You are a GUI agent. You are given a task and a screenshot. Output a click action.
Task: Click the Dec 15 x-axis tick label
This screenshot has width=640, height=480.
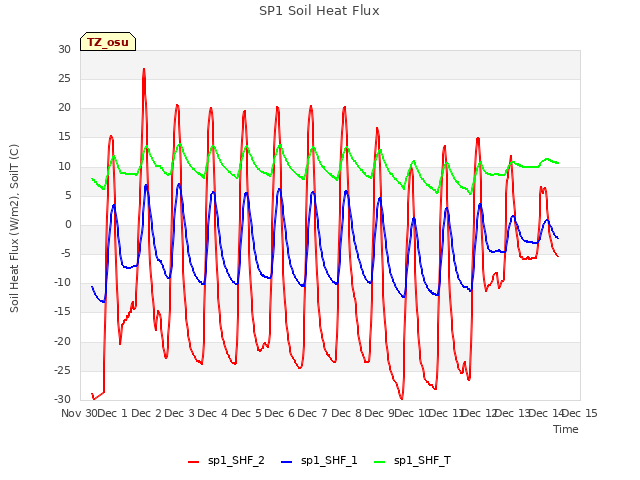point(580,413)
